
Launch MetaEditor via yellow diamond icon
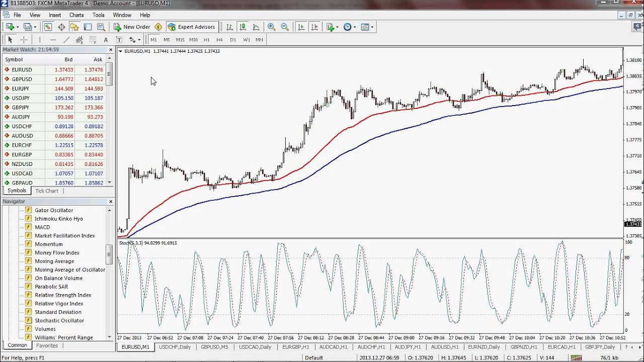pos(158,27)
